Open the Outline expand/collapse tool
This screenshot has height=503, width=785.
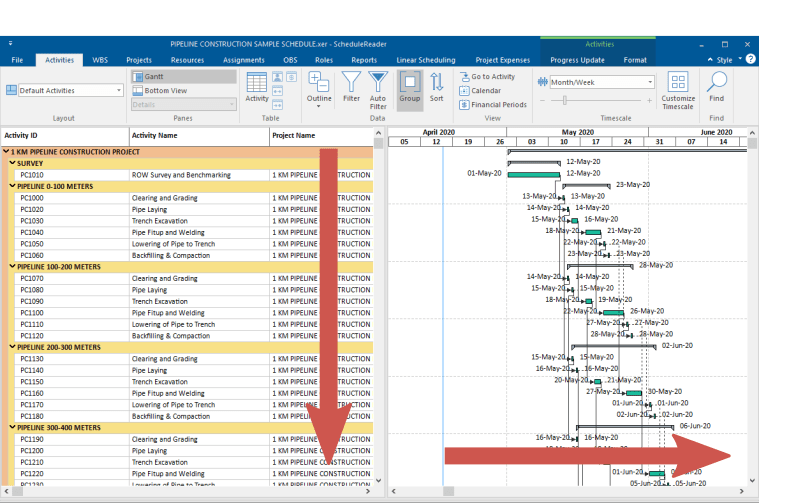[x=319, y=90]
